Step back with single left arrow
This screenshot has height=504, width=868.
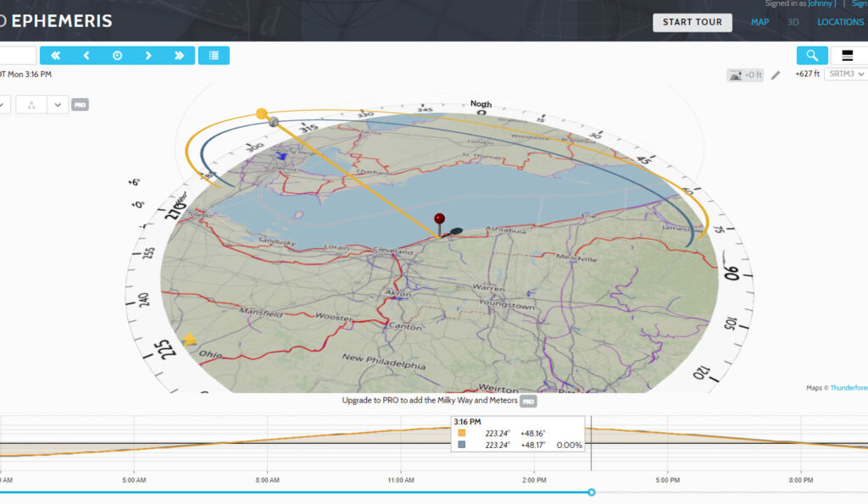(86, 55)
